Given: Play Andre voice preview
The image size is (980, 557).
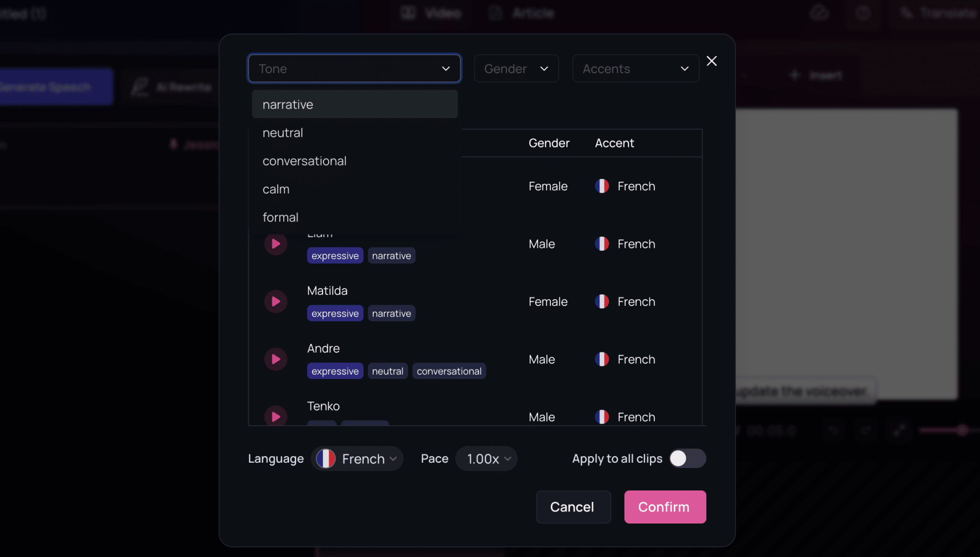Looking at the screenshot, I should pyautogui.click(x=276, y=359).
